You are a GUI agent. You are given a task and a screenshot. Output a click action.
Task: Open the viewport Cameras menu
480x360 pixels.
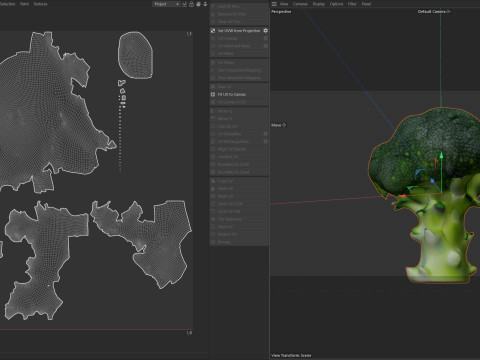coord(300,4)
